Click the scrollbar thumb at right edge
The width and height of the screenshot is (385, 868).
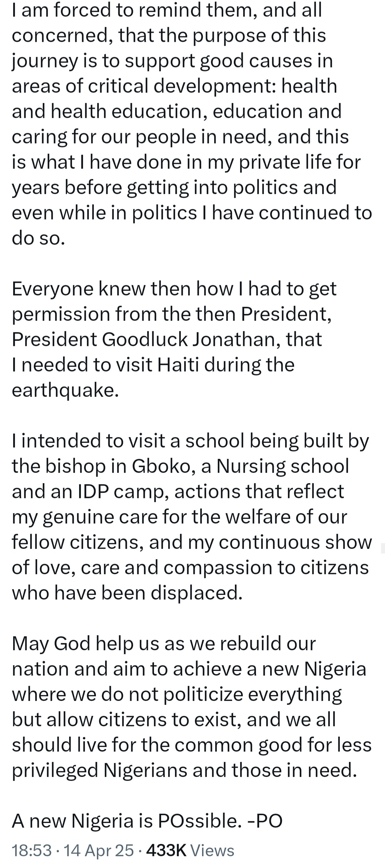(383, 547)
